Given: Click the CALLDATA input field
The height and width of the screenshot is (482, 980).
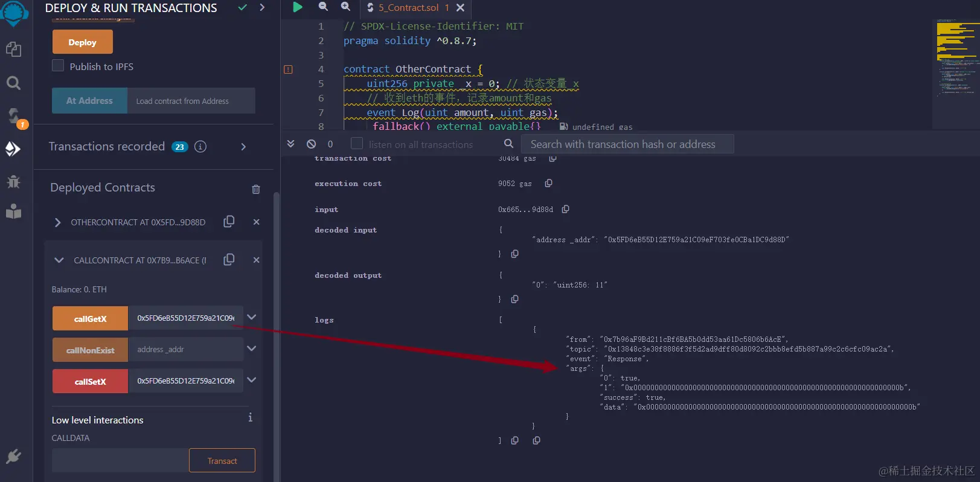Looking at the screenshot, I should (x=120, y=460).
